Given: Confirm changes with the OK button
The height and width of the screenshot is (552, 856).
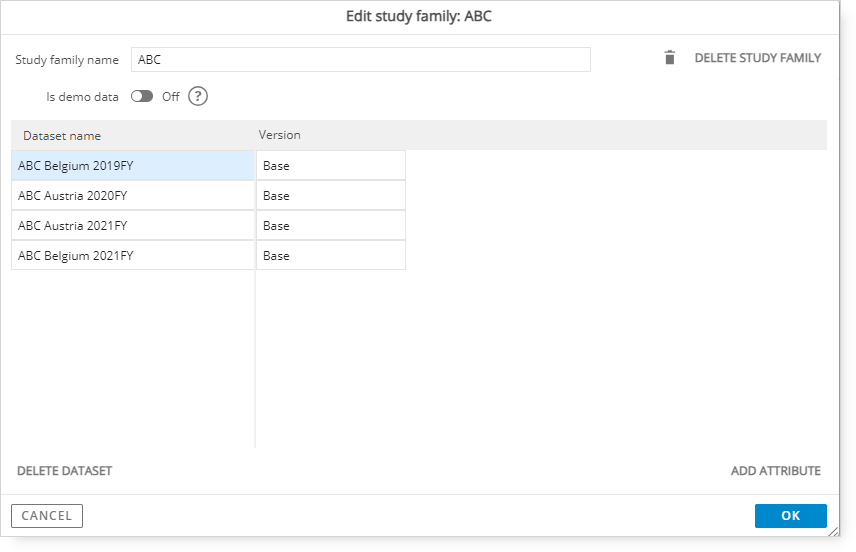Looking at the screenshot, I should tap(790, 516).
